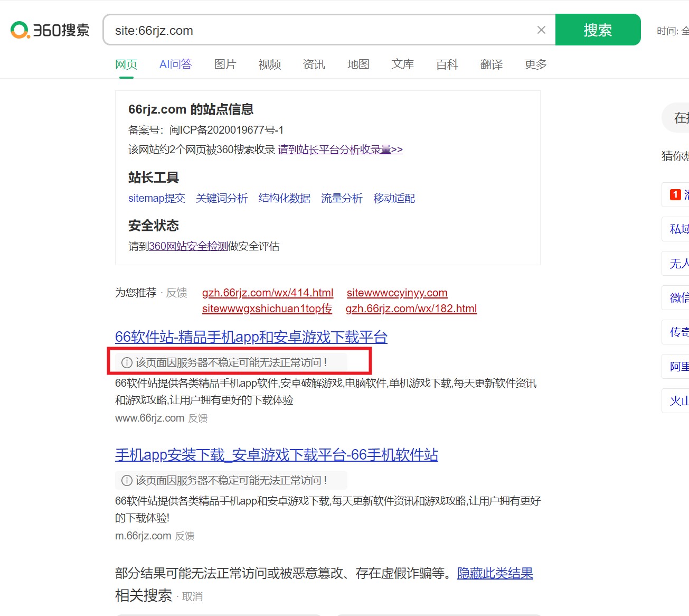Viewport: 689px width, 616px height.
Task: Click 取消 beside 相关搜索
Action: coord(193,597)
